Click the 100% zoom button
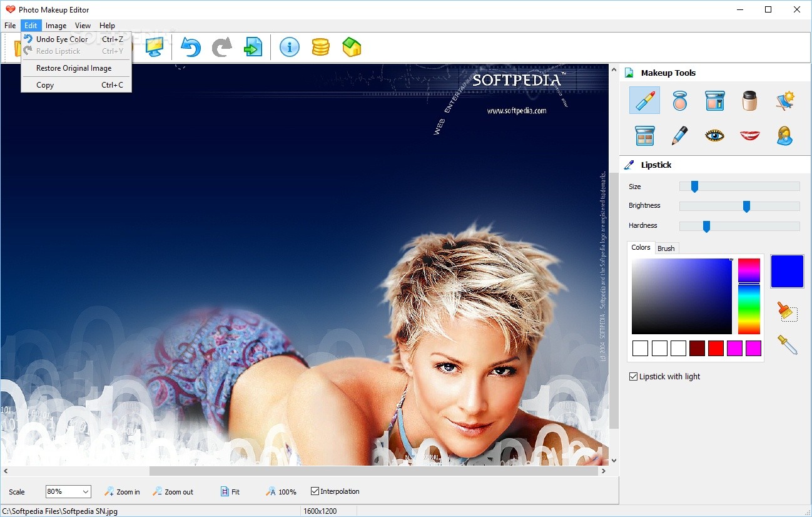 282,492
